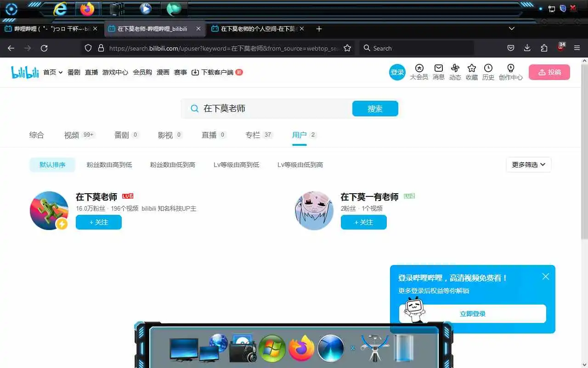
Task: Focus the Firefox Search box
Action: pos(416,48)
